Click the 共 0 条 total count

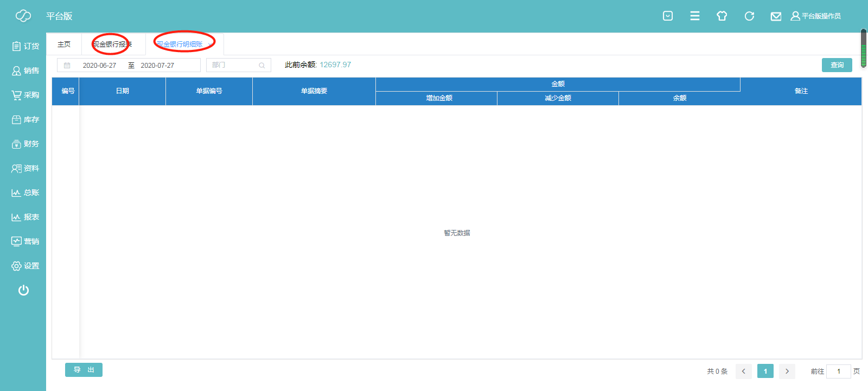tap(717, 371)
